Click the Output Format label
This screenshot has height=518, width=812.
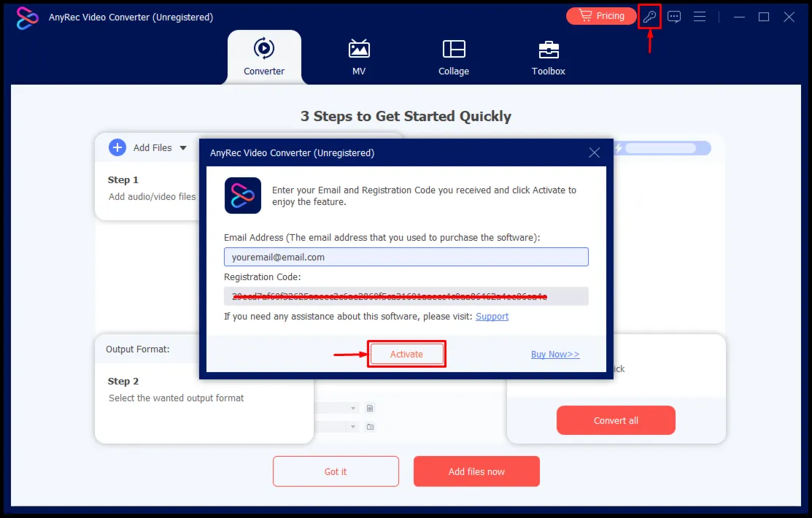click(138, 349)
